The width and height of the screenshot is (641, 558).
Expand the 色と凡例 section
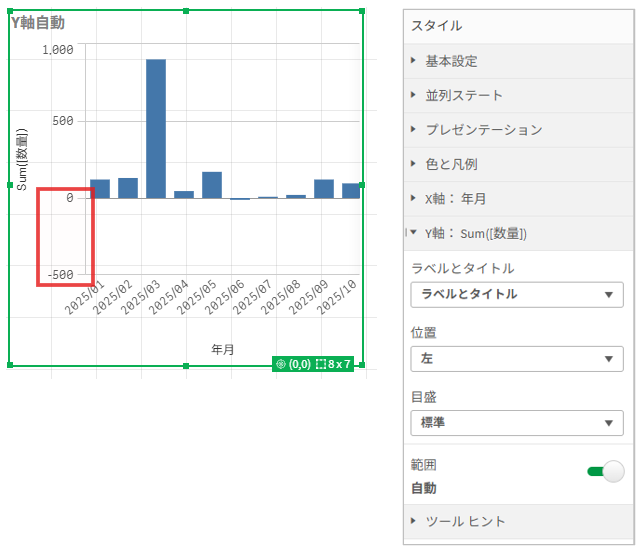tap(451, 164)
